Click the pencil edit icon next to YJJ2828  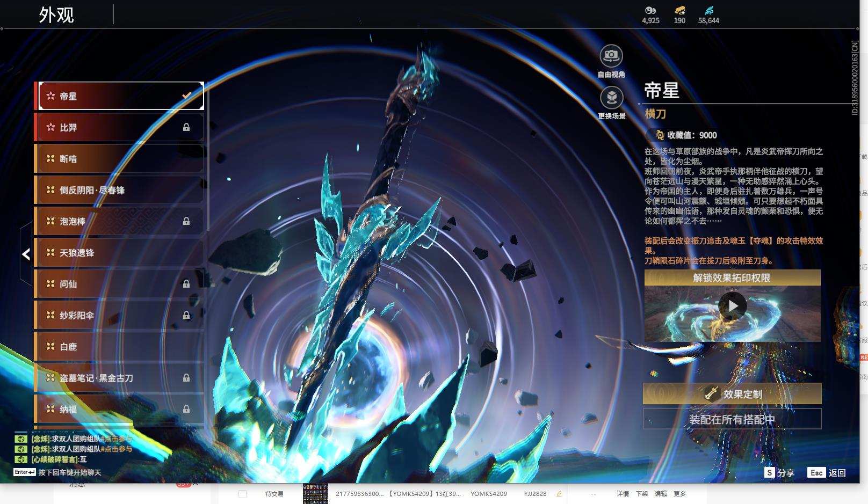559,494
